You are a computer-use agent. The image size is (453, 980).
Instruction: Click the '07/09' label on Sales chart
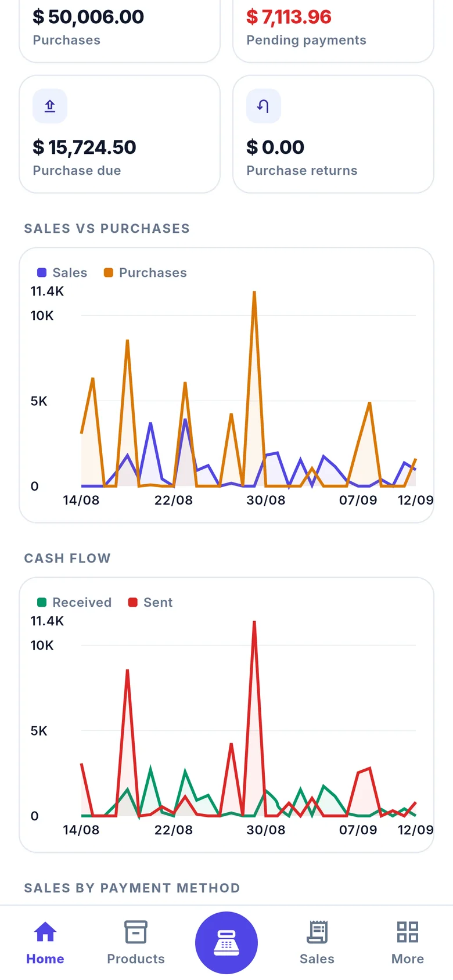click(358, 500)
